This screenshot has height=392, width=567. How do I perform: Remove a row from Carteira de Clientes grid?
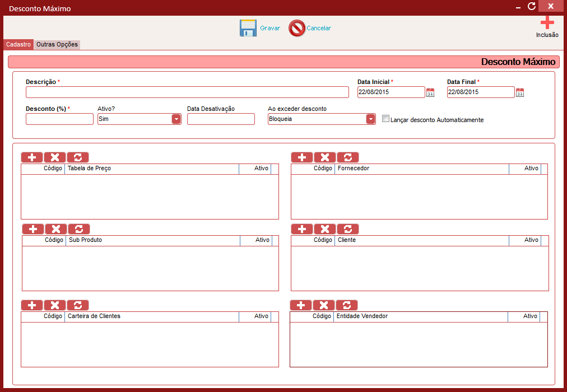(x=54, y=305)
